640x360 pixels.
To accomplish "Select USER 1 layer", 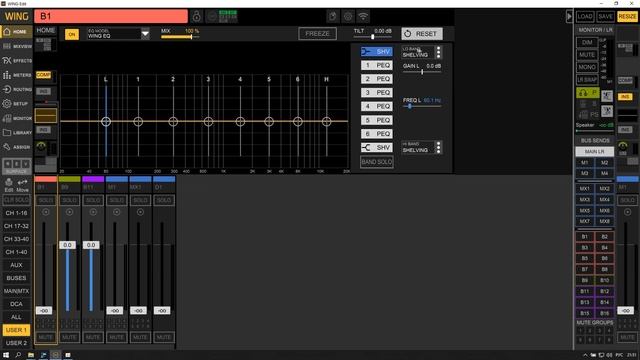I will pyautogui.click(x=16, y=330).
